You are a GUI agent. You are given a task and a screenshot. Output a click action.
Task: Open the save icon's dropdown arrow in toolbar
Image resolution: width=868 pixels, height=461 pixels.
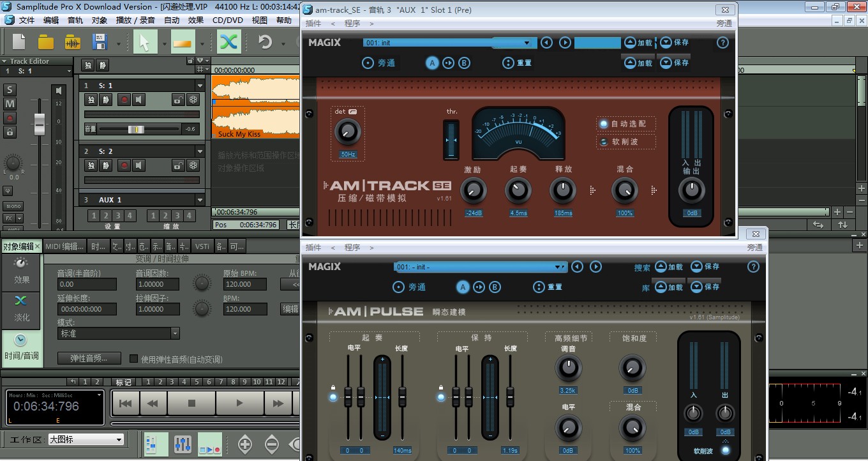tap(119, 43)
